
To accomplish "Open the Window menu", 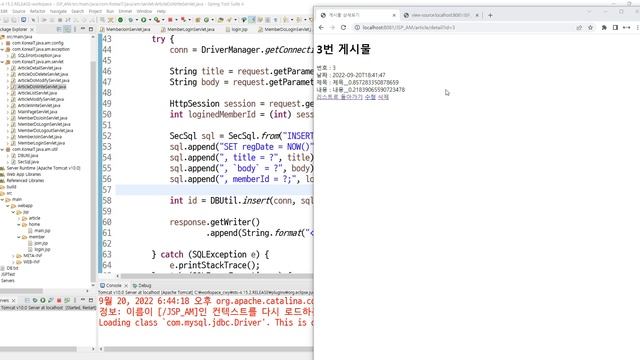I will tap(144, 11).
